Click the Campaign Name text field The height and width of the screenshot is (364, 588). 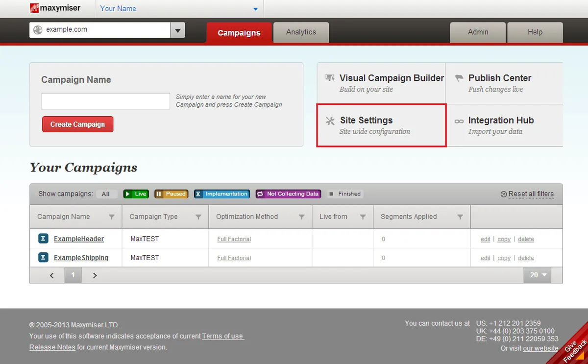click(x=105, y=101)
